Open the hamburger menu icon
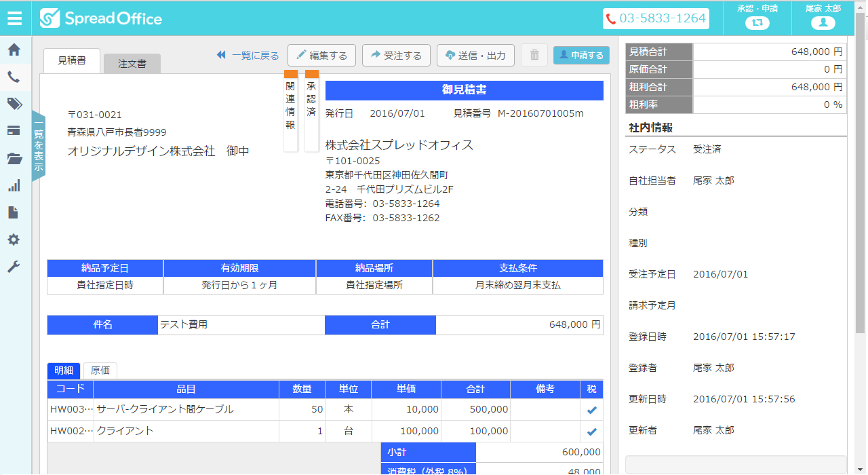 (15, 18)
